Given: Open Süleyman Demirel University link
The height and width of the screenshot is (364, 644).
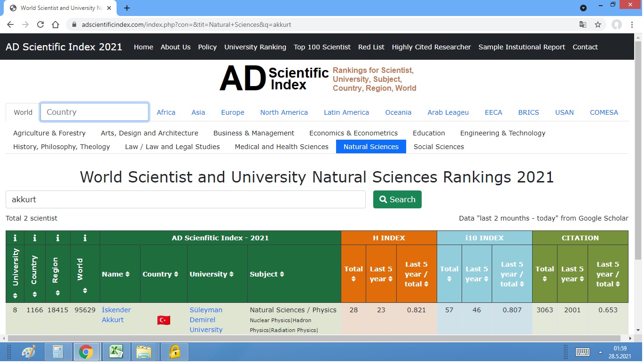Looking at the screenshot, I should [206, 320].
